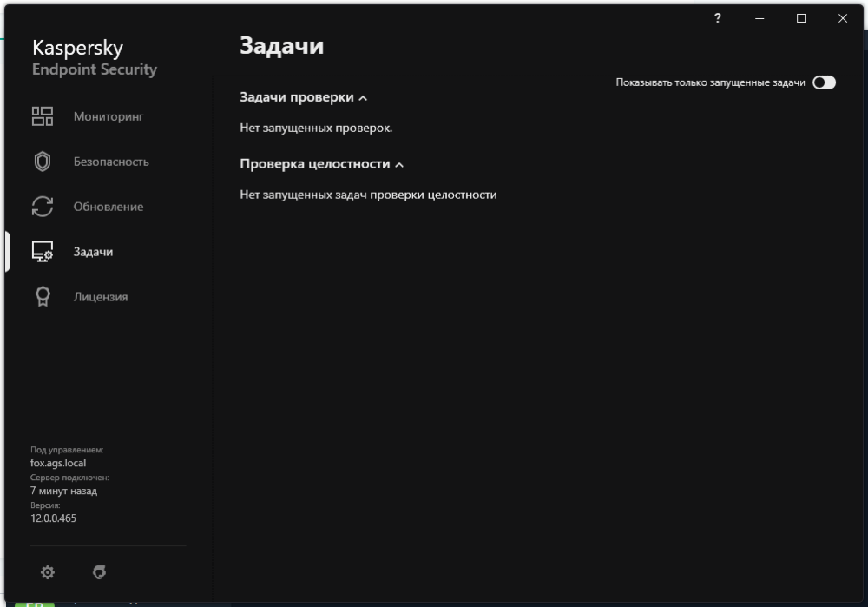This screenshot has height=607, width=868.
Task: Open the Безопасность section
Action: click(x=111, y=162)
